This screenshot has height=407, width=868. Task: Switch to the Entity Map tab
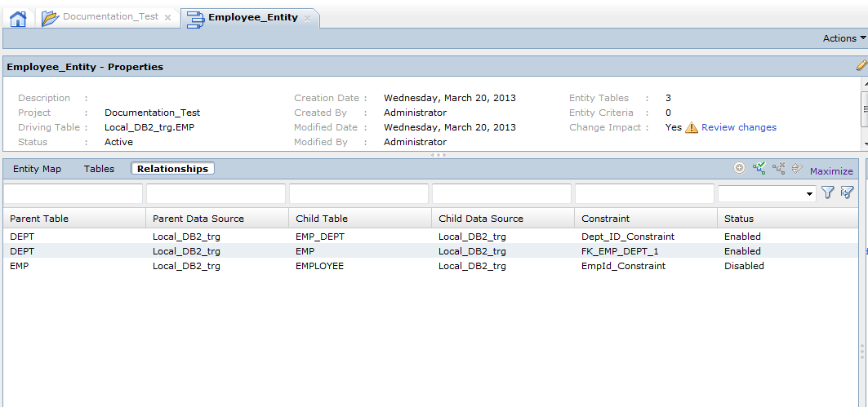(x=37, y=169)
